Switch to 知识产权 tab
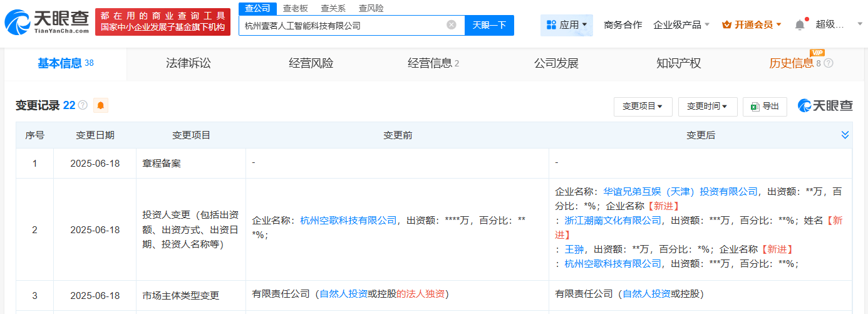 pyautogui.click(x=678, y=63)
